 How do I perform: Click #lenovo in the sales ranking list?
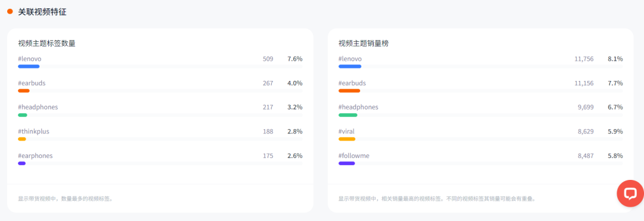click(350, 59)
